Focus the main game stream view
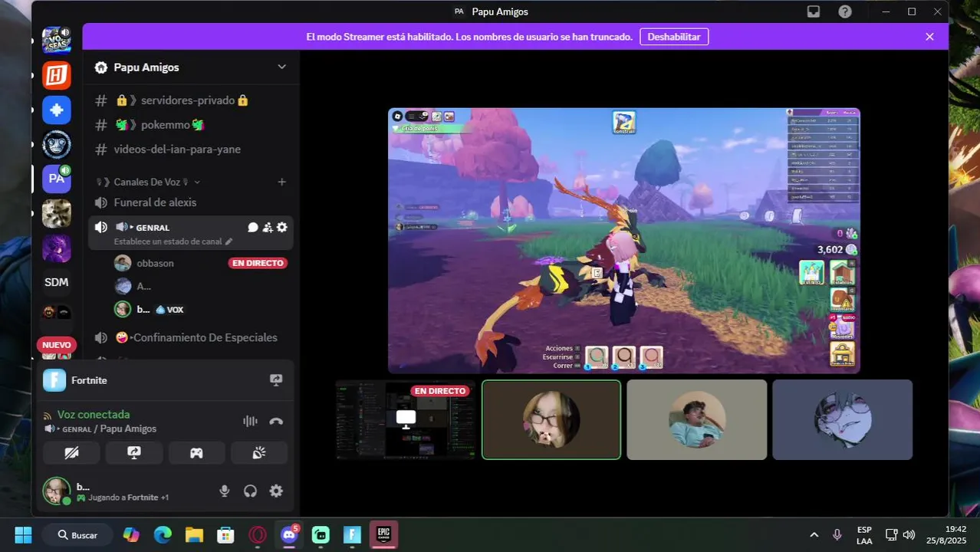 tap(623, 241)
